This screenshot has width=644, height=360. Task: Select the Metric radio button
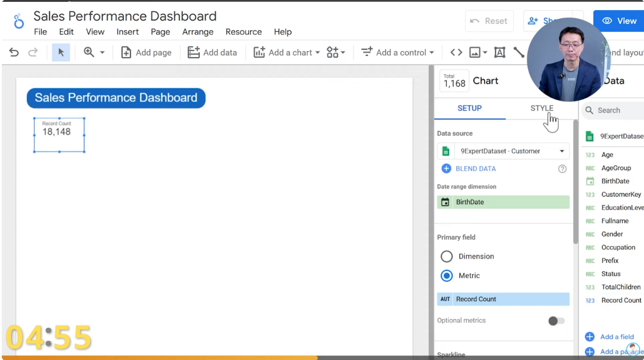446,276
